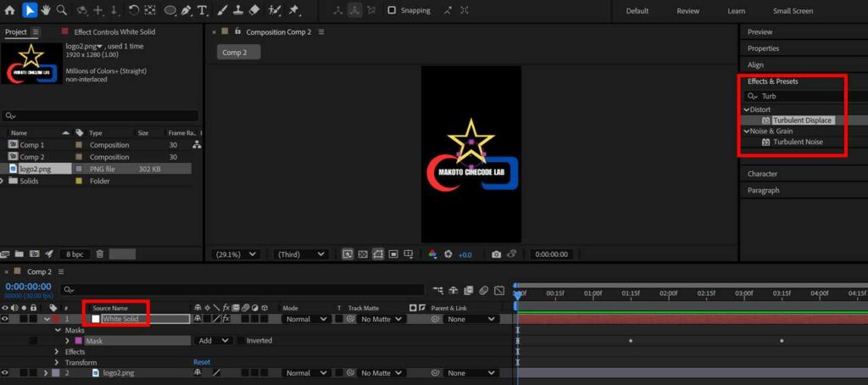This screenshot has height=385, width=868.
Task: Toggle the fx switch on White Solid
Action: pyautogui.click(x=225, y=319)
